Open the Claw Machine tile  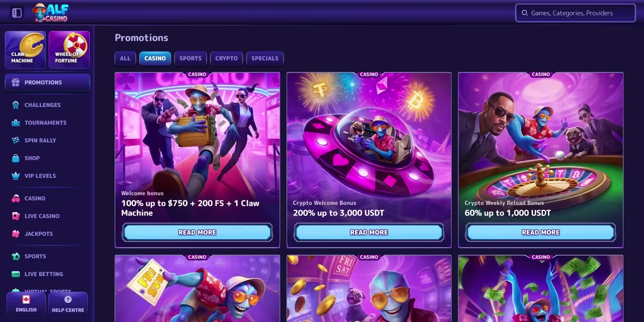(x=25, y=50)
